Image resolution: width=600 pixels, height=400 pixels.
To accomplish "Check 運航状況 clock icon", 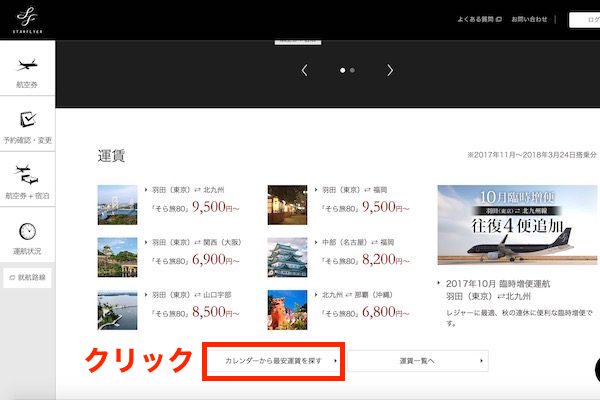I will tap(28, 231).
